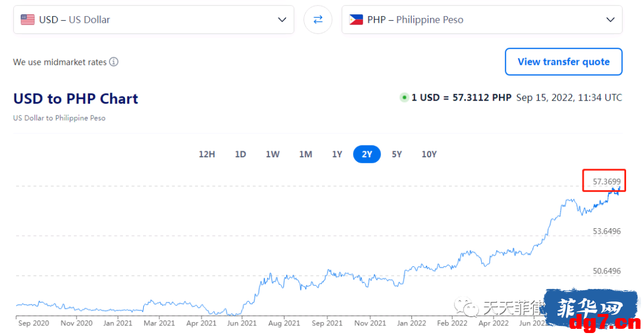Viewport: 644px width, 336px height.
Task: Click the Philippine flag icon
Action: pyautogui.click(x=355, y=20)
